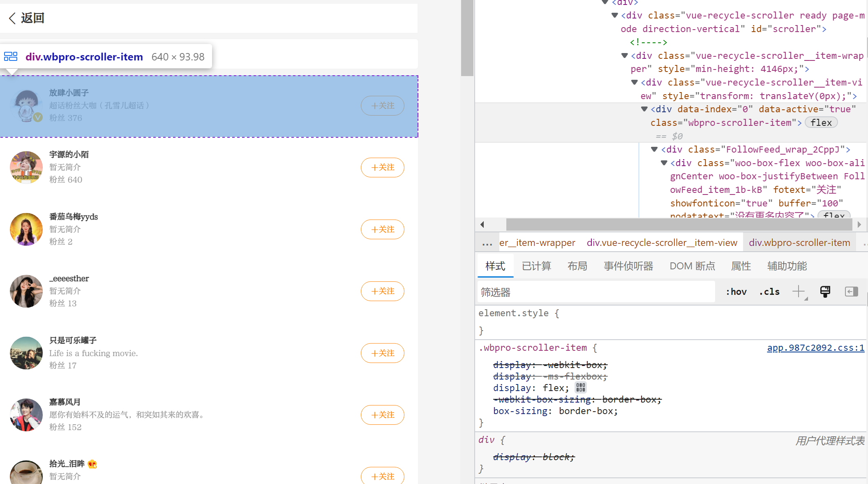Open avatar of 宇源的小陌

pyautogui.click(x=26, y=167)
